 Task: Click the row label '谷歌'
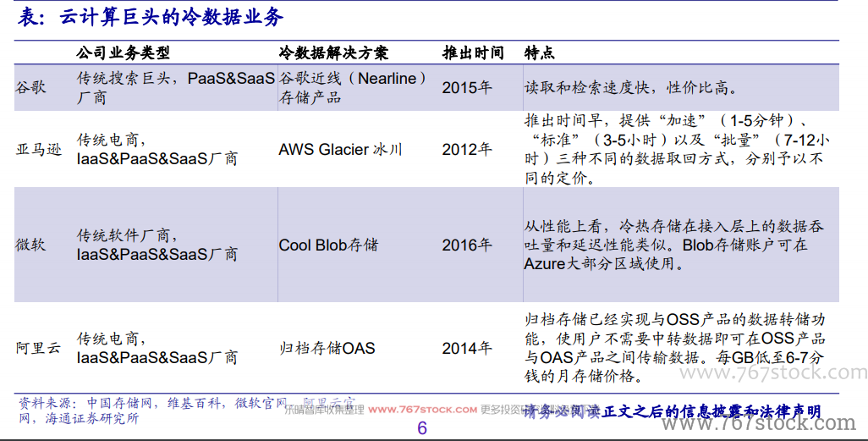(31, 87)
